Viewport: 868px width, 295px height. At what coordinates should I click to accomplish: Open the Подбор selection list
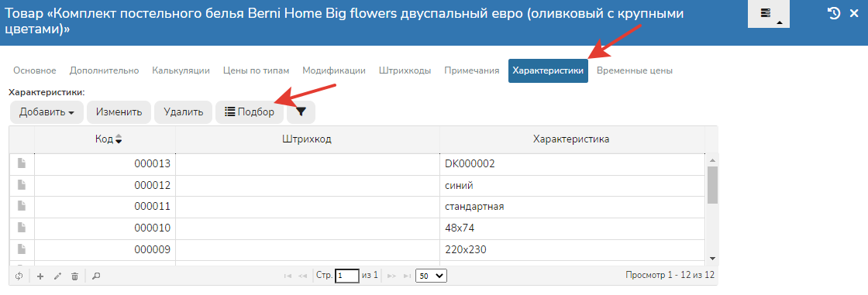pos(250,111)
